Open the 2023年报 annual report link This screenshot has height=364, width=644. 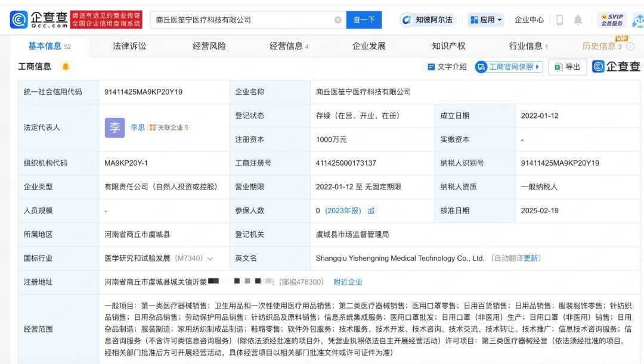(x=343, y=210)
